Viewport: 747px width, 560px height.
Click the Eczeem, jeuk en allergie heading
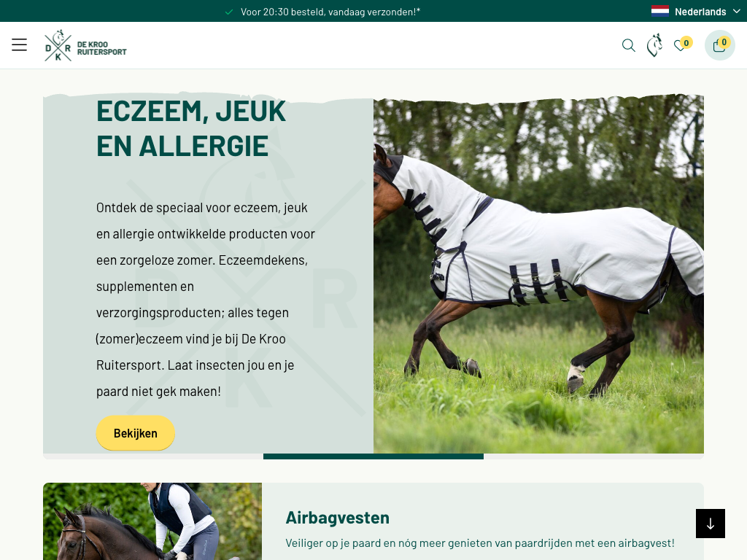click(x=191, y=128)
